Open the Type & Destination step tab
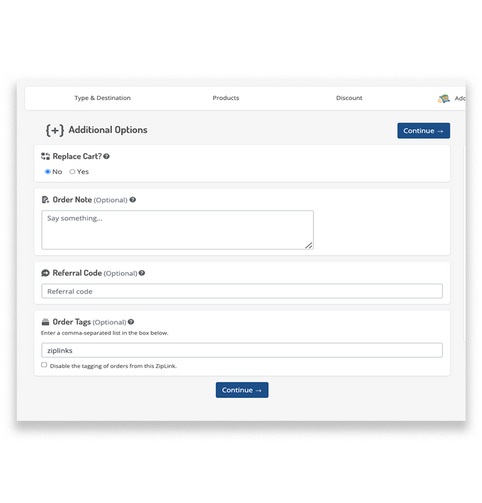 click(103, 98)
